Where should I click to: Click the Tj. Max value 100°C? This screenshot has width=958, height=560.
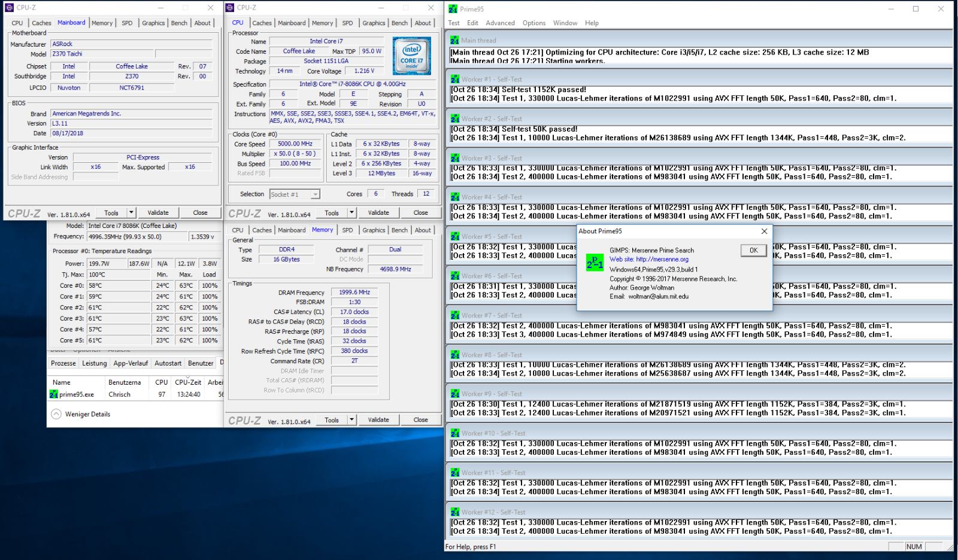117,275
